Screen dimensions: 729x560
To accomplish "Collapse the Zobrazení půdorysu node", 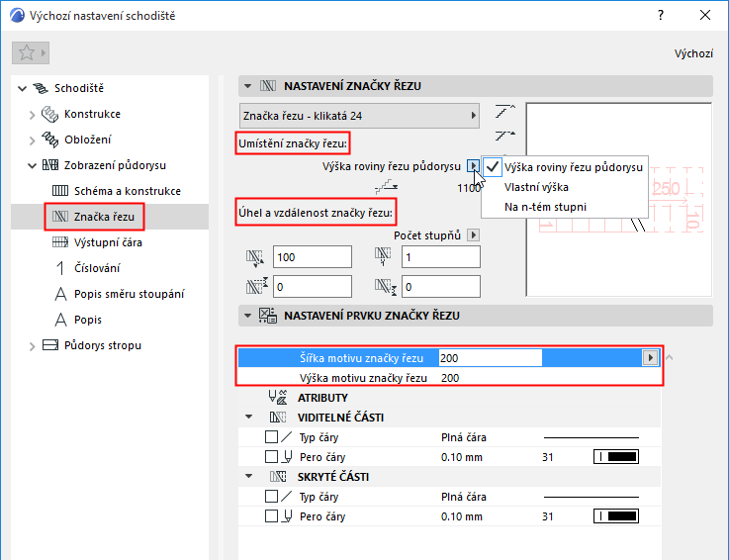I will pyautogui.click(x=32, y=165).
